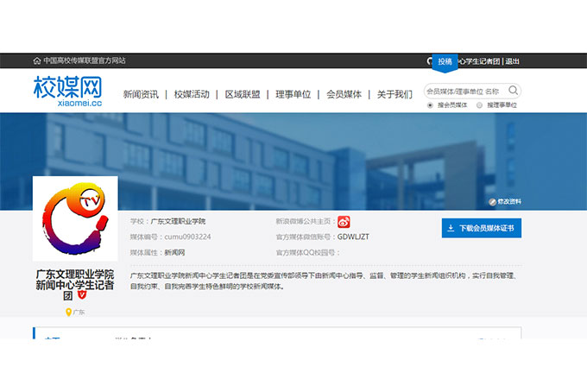Go to 区域联盟 navigation item
The width and height of the screenshot is (587, 392).
[x=243, y=94]
